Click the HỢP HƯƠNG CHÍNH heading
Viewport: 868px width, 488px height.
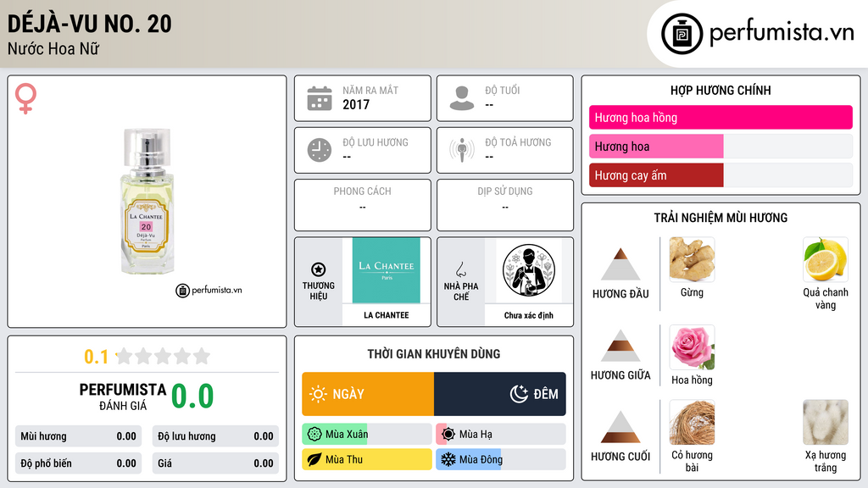[721, 90]
